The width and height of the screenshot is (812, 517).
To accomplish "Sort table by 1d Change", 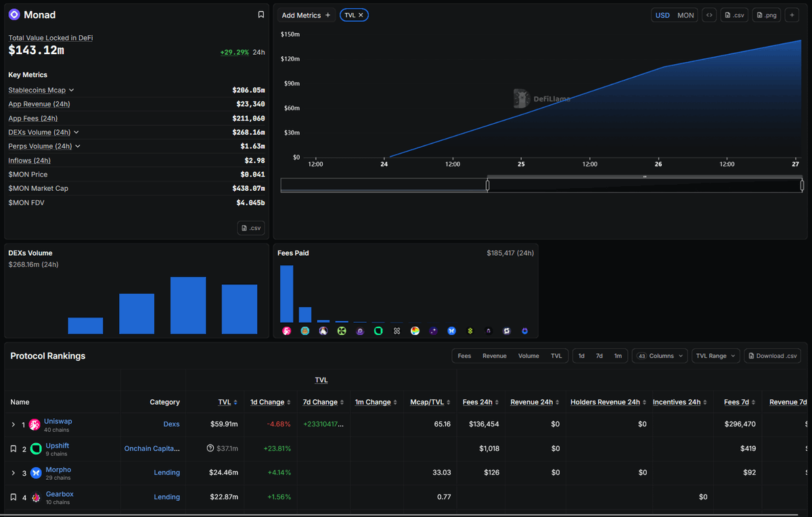I will coord(271,402).
